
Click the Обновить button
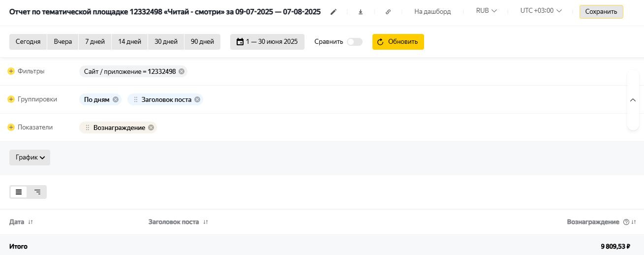[x=398, y=42]
